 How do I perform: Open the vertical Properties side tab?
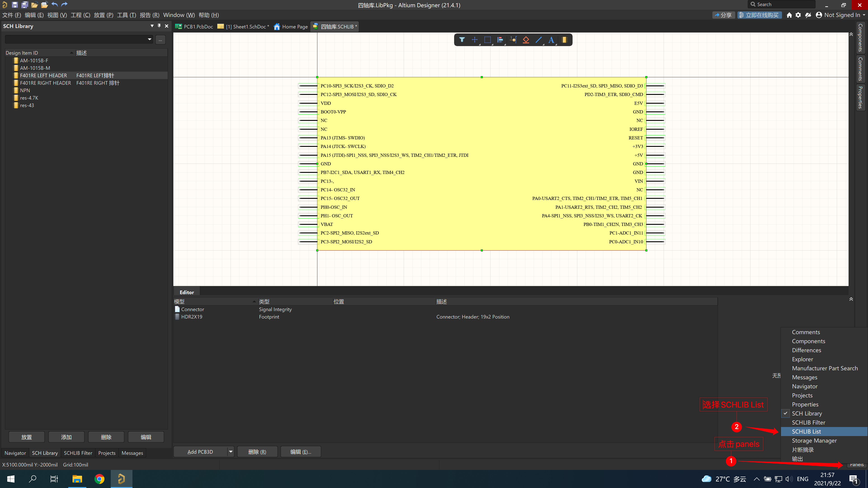(860, 97)
